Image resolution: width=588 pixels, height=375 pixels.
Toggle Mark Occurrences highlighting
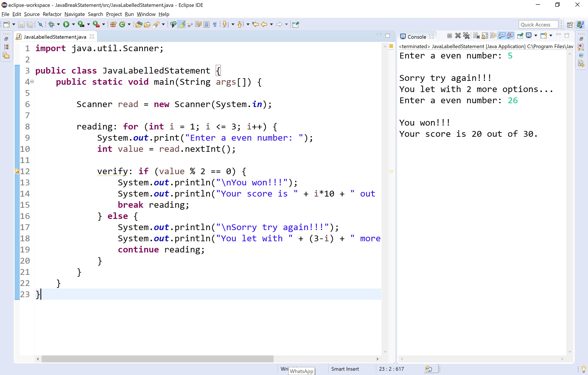pos(182,24)
